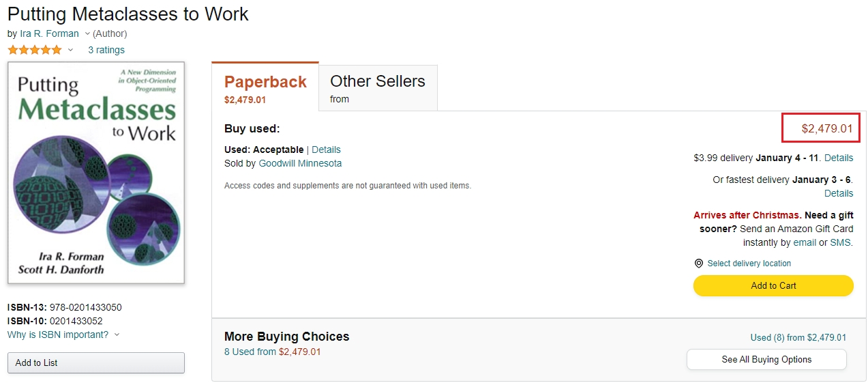
Task: Open the star ratings breakdown chevron
Action: point(70,50)
